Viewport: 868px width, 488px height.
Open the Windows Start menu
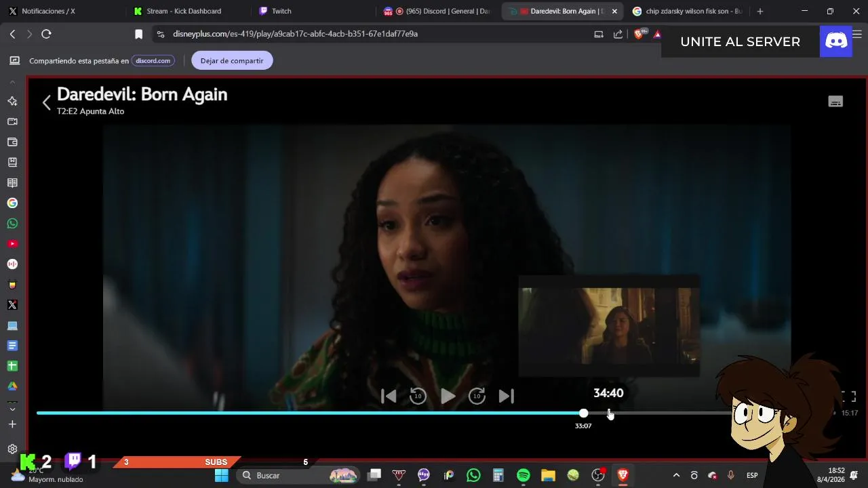click(x=222, y=475)
